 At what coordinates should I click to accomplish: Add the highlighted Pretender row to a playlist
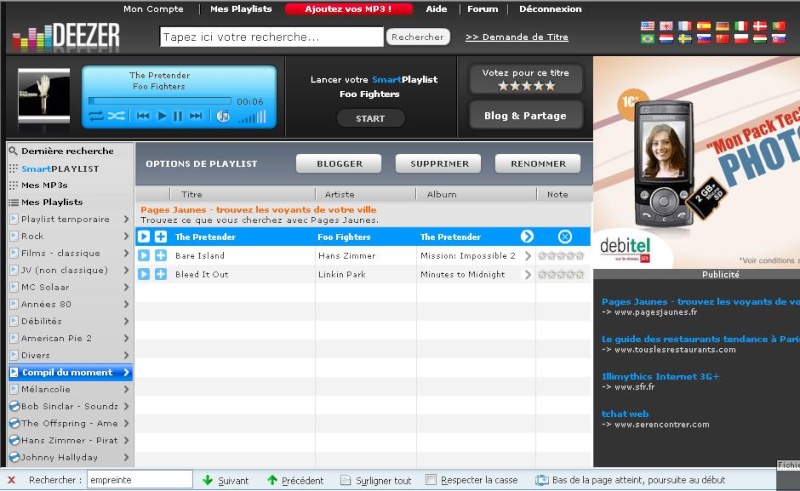pos(161,236)
